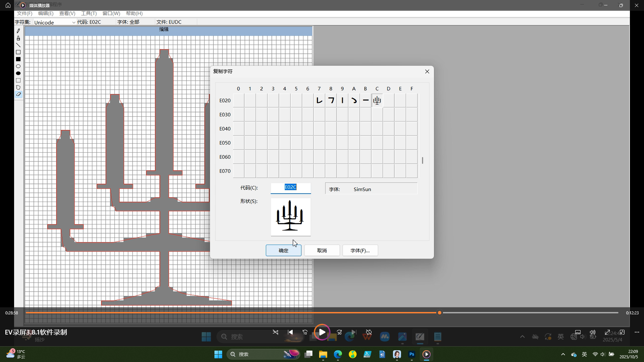Open the 查看(V) menu
The width and height of the screenshot is (644, 362).
[67, 13]
